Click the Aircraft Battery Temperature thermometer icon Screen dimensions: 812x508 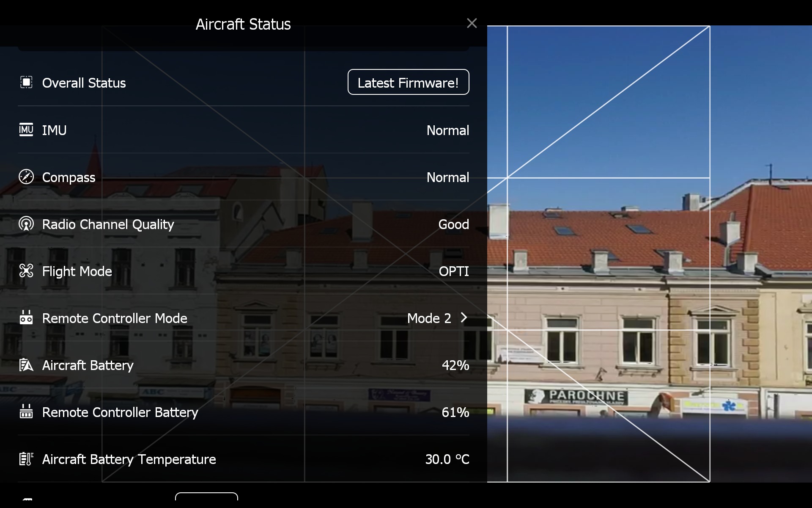pyautogui.click(x=26, y=458)
